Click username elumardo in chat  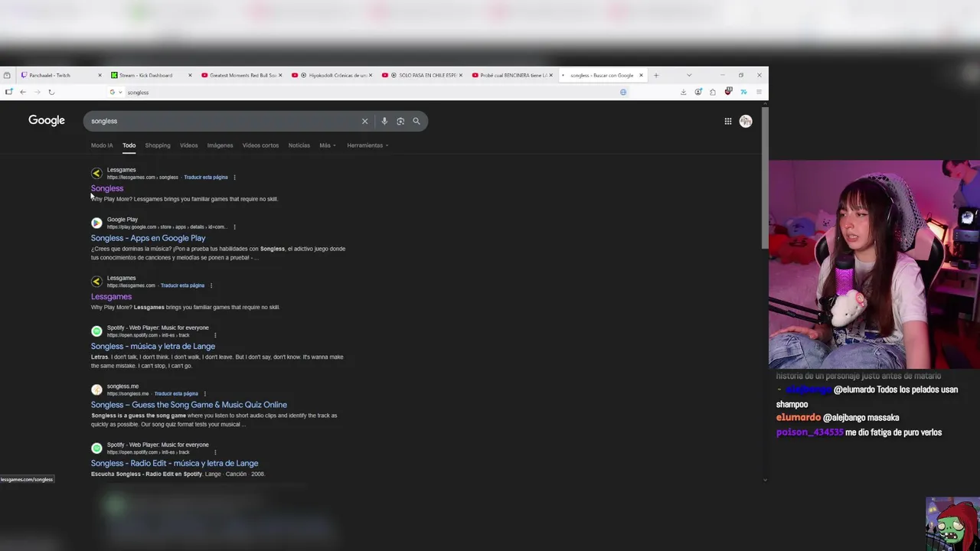[799, 418]
